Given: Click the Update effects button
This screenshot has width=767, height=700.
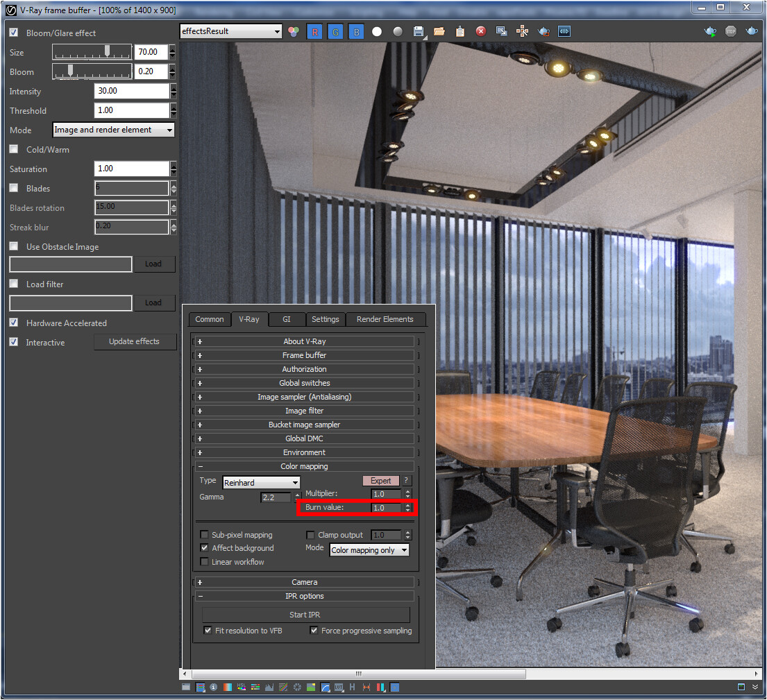Looking at the screenshot, I should (x=135, y=342).
